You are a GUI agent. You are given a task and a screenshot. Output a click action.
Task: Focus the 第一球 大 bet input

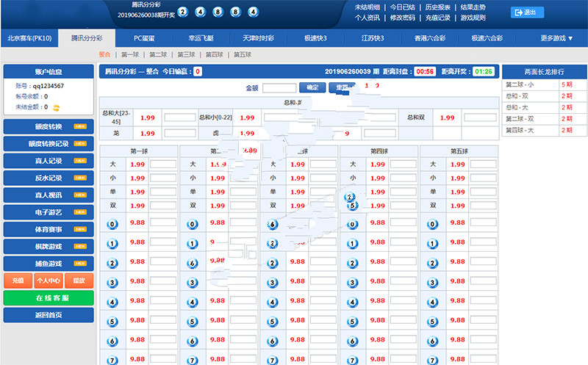click(x=163, y=164)
